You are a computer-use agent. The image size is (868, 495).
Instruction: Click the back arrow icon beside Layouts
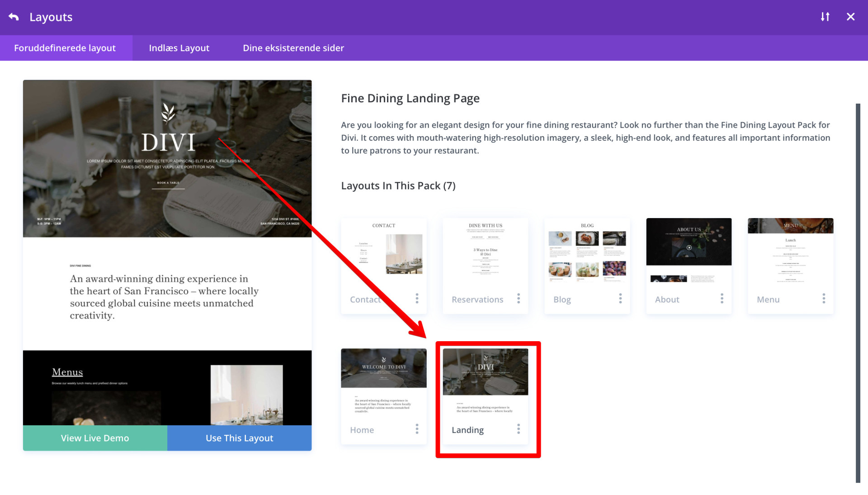point(14,17)
